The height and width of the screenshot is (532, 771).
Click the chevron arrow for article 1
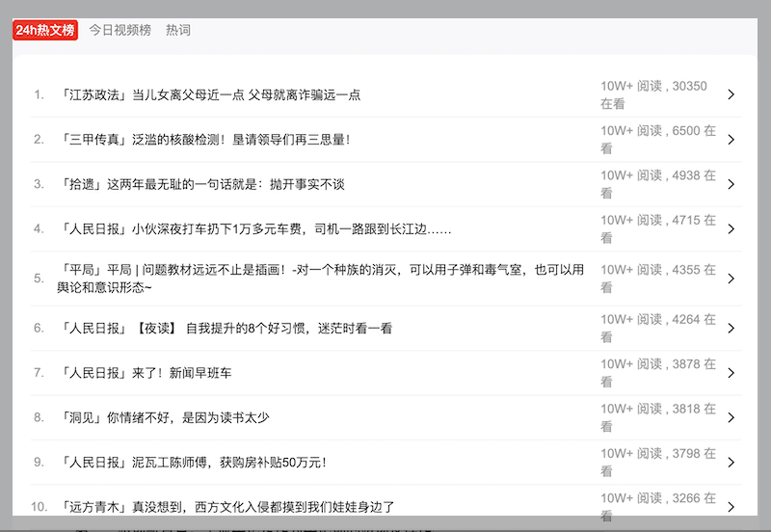click(731, 94)
